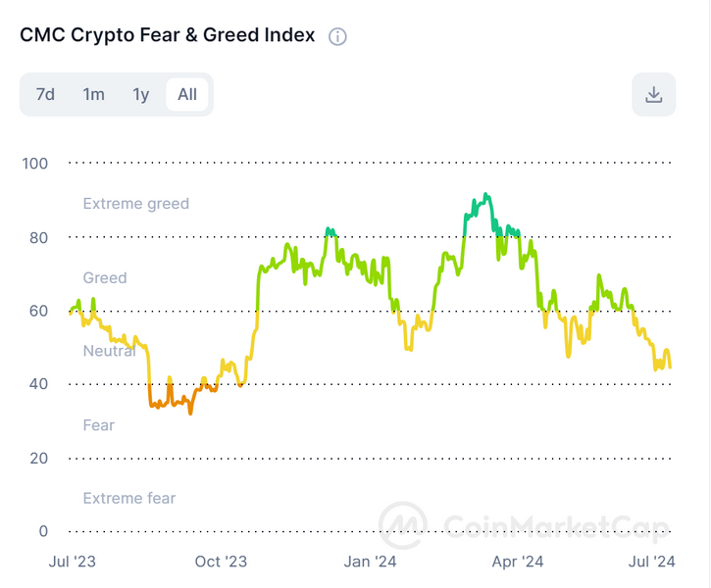The image size is (711, 588).
Task: Click the Greed zone label
Action: pyautogui.click(x=105, y=278)
